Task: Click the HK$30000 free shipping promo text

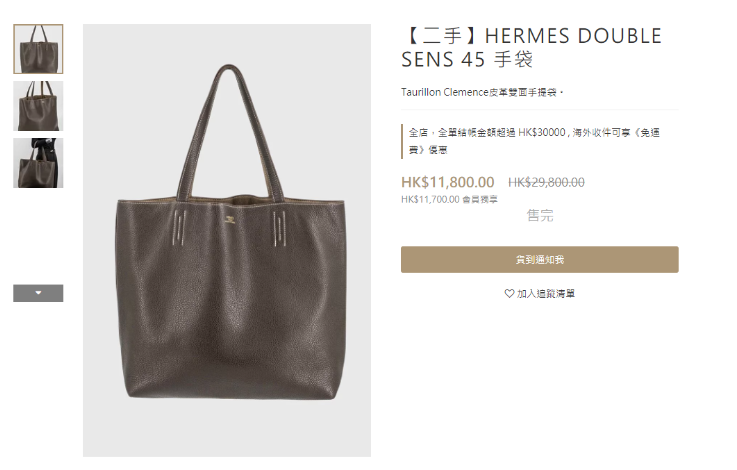Action: pos(534,141)
